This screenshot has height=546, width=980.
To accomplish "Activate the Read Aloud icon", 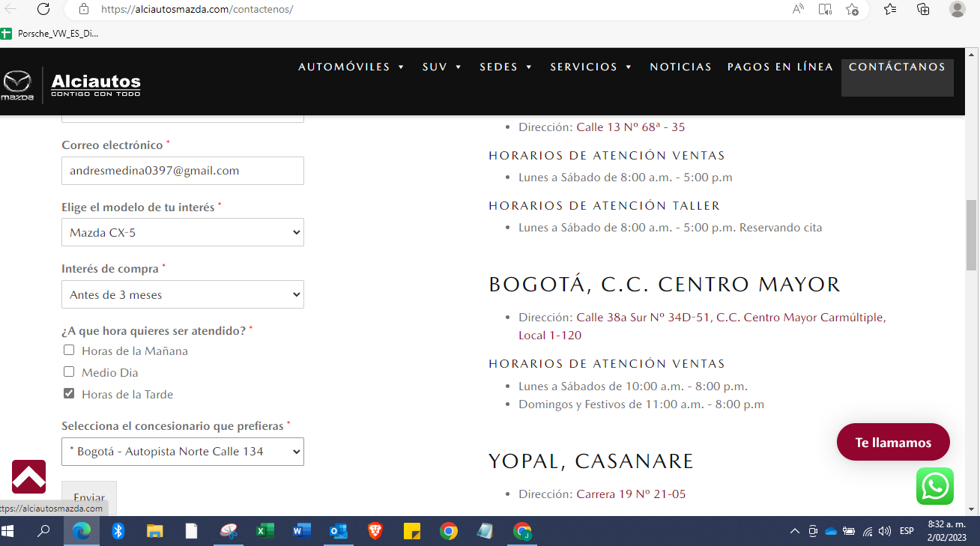I will [798, 9].
